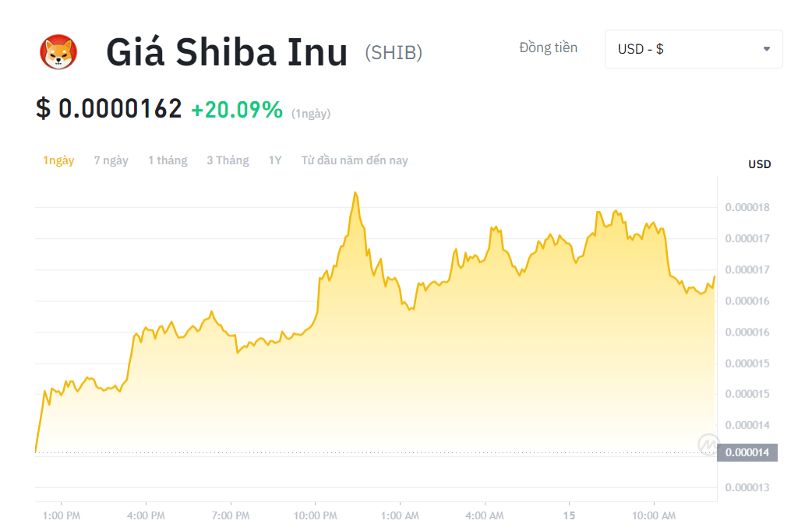The height and width of the screenshot is (531, 812).
Task: Switch to the 7 ngày range
Action: (x=111, y=160)
